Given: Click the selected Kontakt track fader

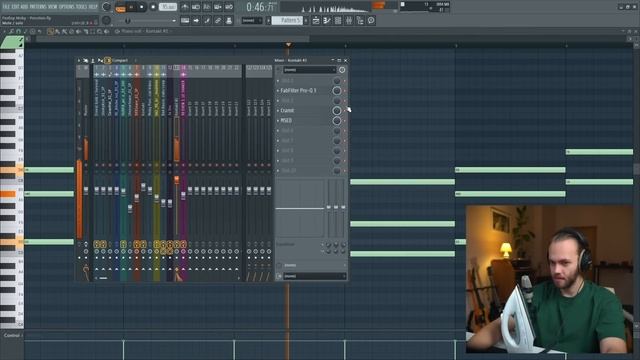Looking at the screenshot, I should point(177,180).
